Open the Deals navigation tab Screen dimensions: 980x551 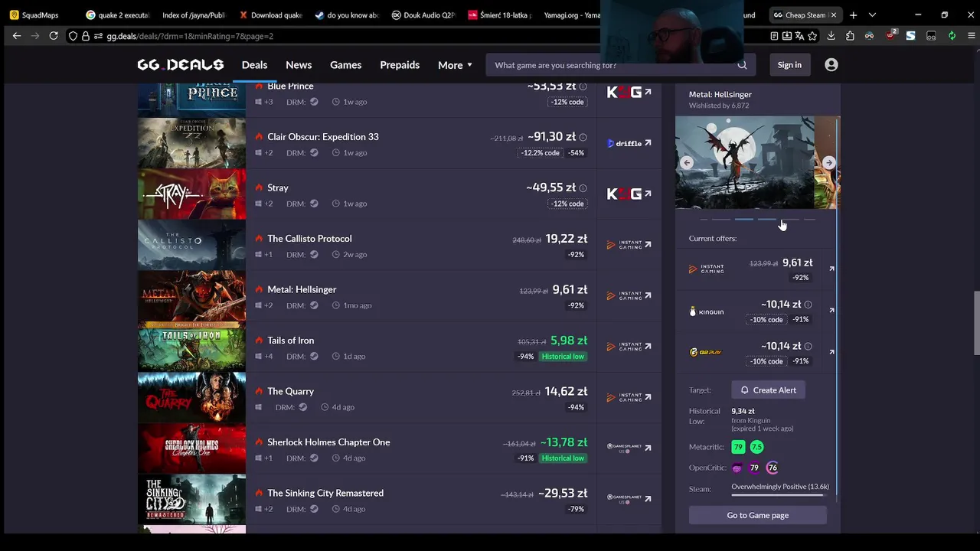[254, 65]
